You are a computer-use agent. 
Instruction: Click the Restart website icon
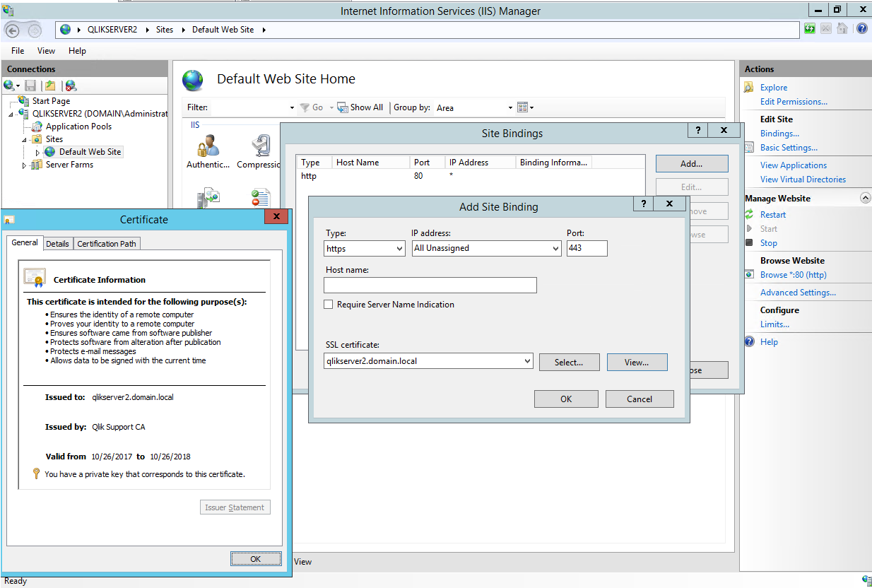749,215
